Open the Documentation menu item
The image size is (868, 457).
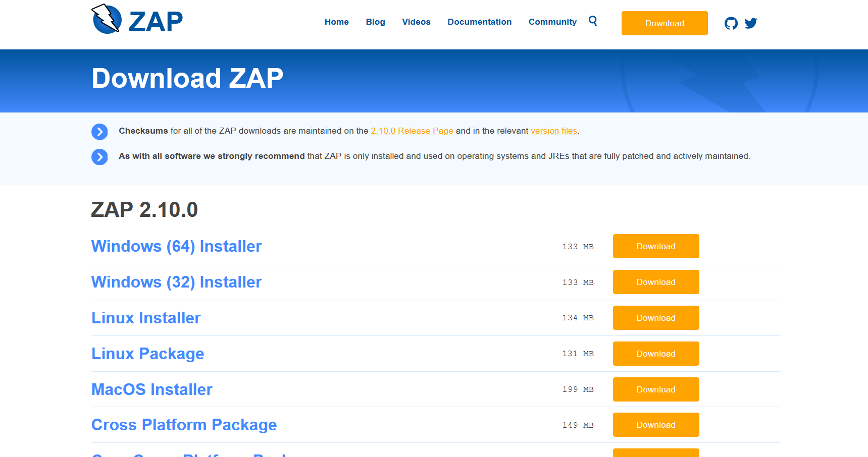click(480, 22)
